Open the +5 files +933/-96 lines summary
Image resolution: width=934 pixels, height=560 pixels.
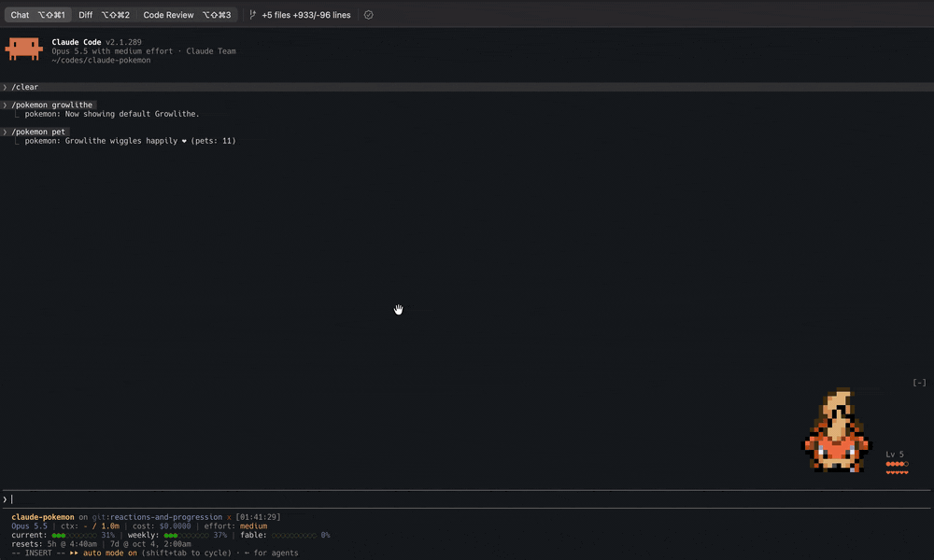pos(306,15)
